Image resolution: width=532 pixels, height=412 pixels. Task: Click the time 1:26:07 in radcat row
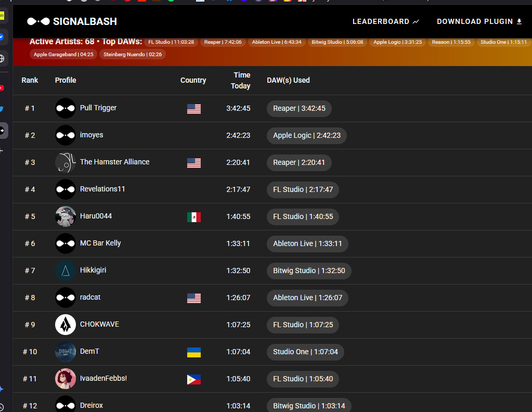238,298
